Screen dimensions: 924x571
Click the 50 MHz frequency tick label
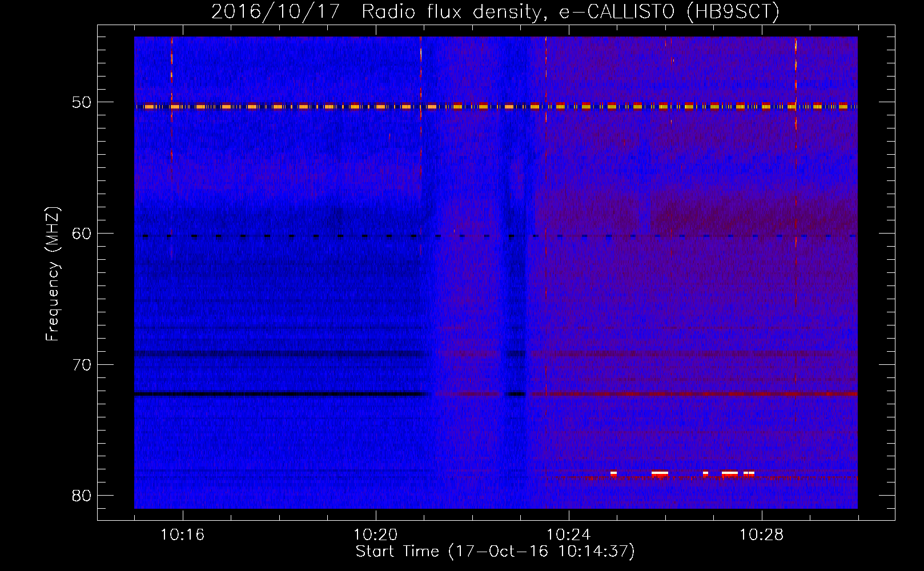click(82, 103)
